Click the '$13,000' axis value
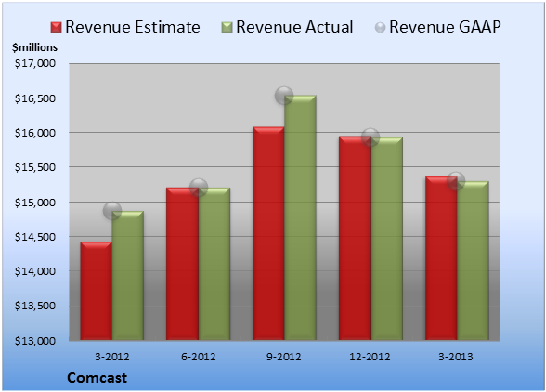The width and height of the screenshot is (546, 392). [x=35, y=341]
